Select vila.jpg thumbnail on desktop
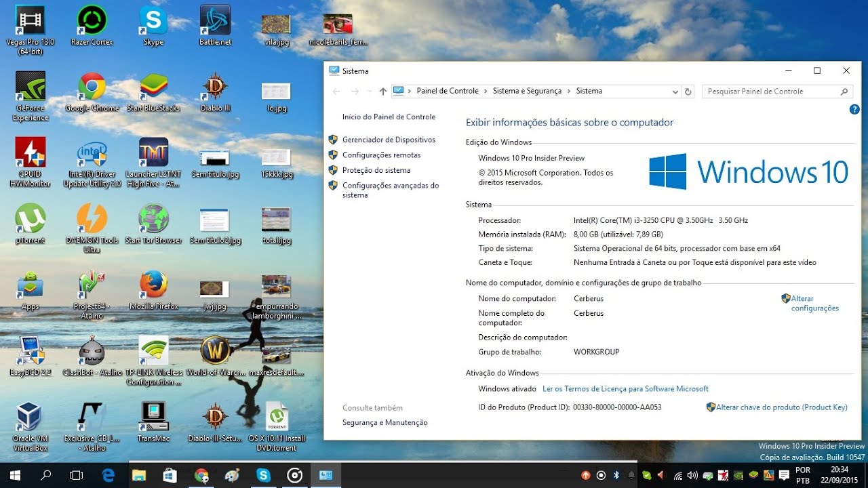 [x=276, y=29]
